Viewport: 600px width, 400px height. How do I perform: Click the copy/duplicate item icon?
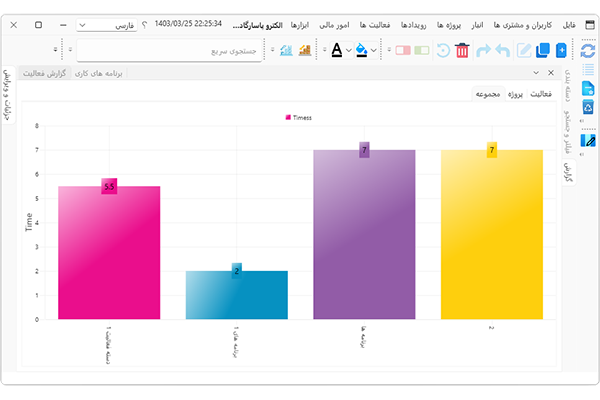coord(543,49)
